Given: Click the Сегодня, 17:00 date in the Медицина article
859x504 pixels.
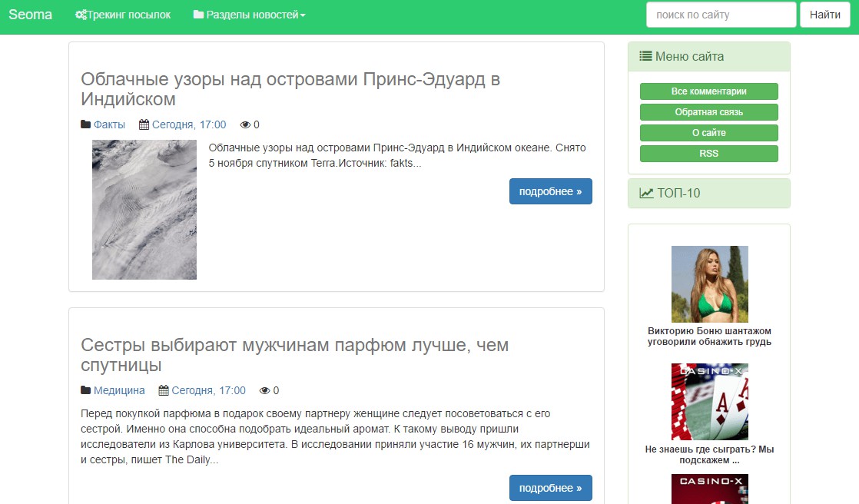Looking at the screenshot, I should click(x=208, y=390).
